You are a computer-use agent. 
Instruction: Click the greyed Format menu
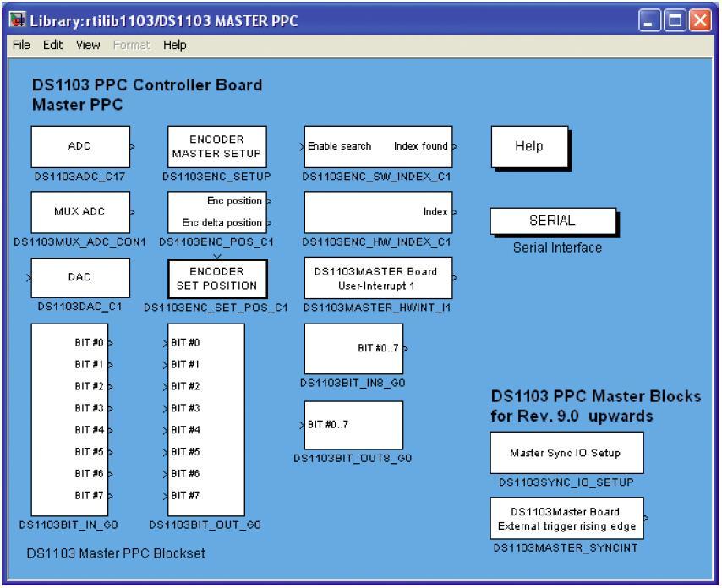pyautogui.click(x=132, y=45)
